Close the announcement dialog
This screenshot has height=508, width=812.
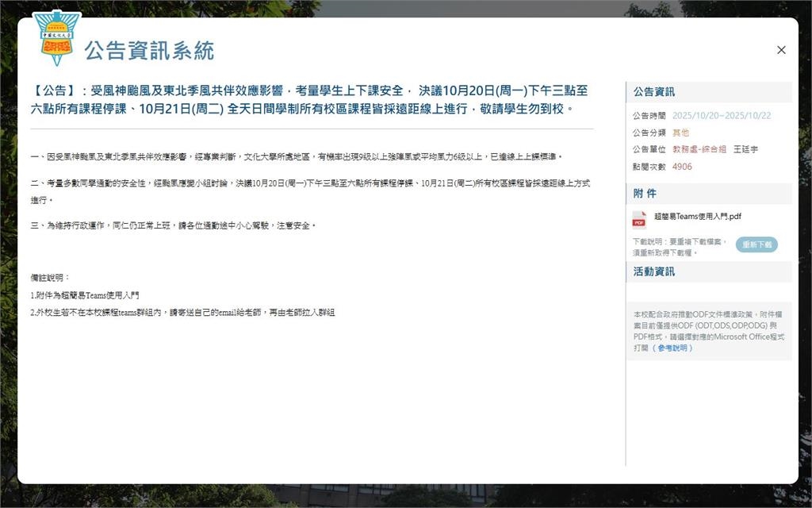[781, 49]
